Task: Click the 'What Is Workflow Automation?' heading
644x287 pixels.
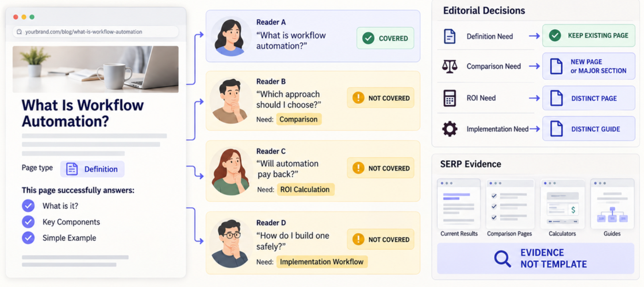Action: pos(83,113)
